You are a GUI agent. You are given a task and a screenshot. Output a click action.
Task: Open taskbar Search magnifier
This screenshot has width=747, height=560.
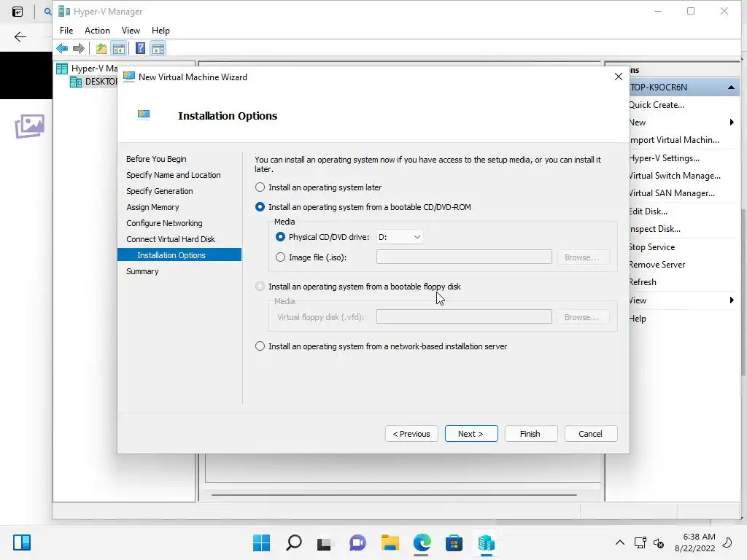(x=293, y=542)
